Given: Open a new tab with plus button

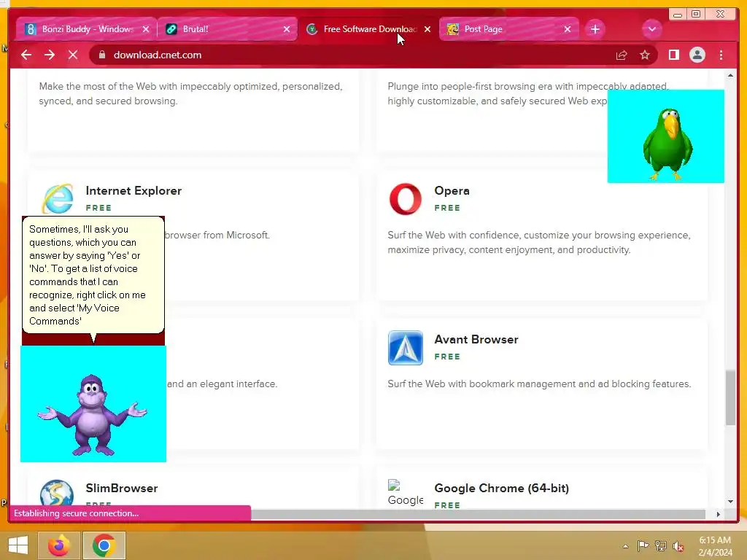Looking at the screenshot, I should click(x=595, y=29).
